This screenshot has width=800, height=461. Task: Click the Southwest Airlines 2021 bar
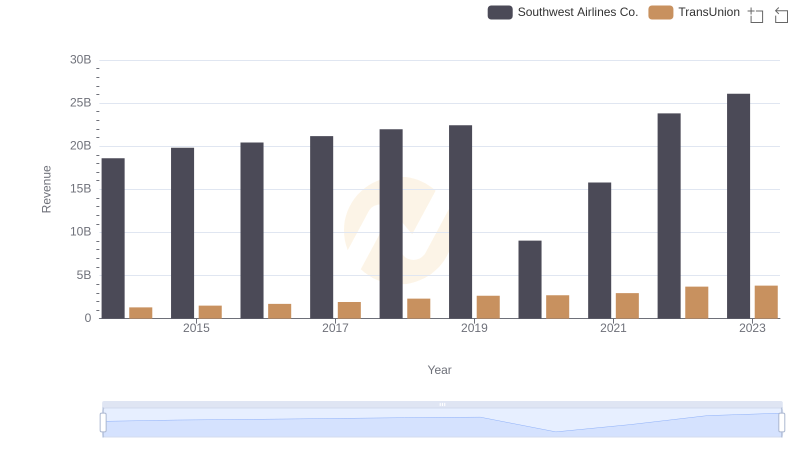click(599, 250)
